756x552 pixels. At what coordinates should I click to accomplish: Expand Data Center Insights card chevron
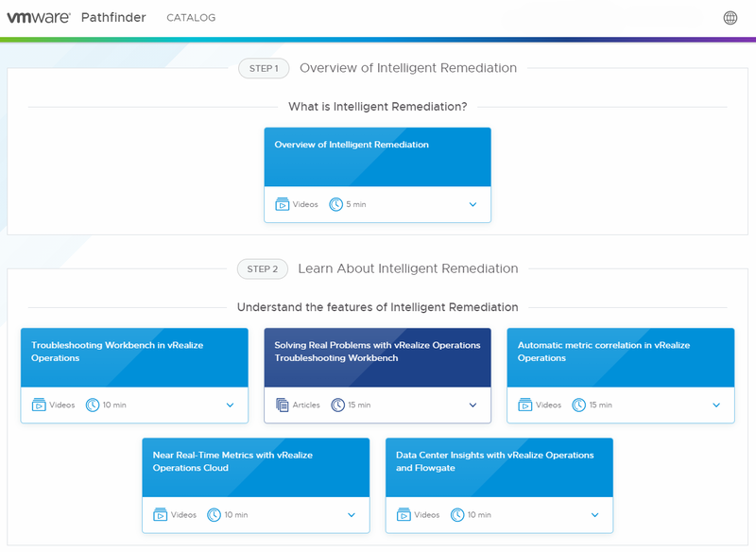(594, 515)
